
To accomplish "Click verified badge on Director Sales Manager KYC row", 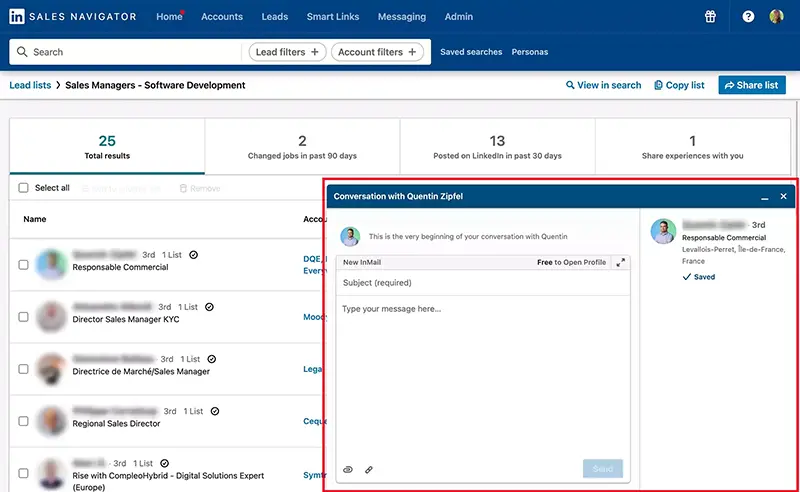I will [x=209, y=307].
